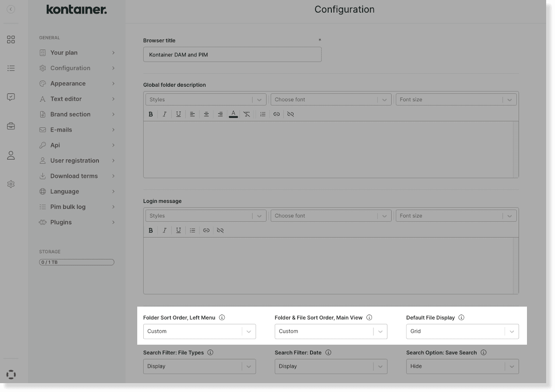Go to the Plugins section
555x392 pixels.
tap(62, 222)
